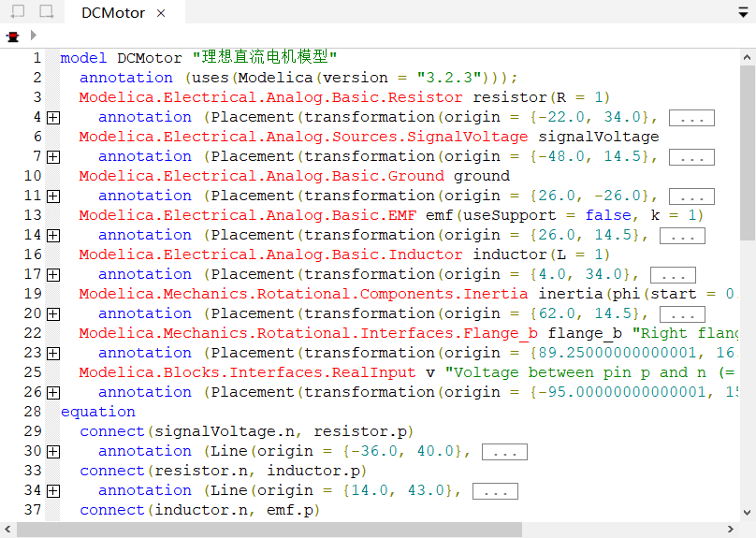Screen dimensions: 756x538
Task: Click the ellipsis fold box on line 34
Action: point(495,491)
